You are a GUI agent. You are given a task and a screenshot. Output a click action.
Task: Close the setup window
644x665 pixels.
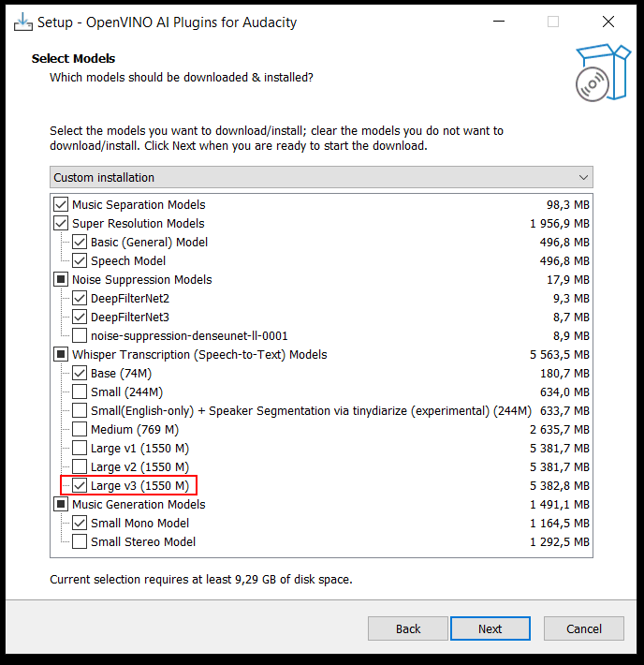pyautogui.click(x=608, y=22)
